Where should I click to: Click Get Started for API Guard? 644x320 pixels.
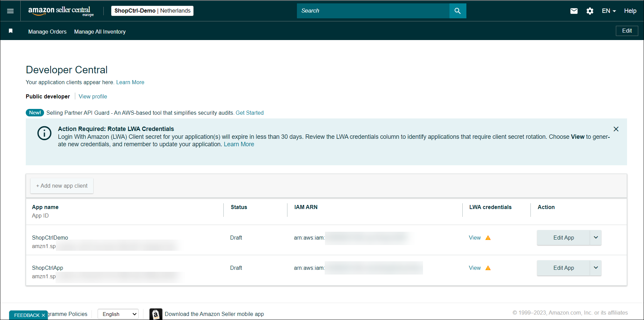pos(249,113)
